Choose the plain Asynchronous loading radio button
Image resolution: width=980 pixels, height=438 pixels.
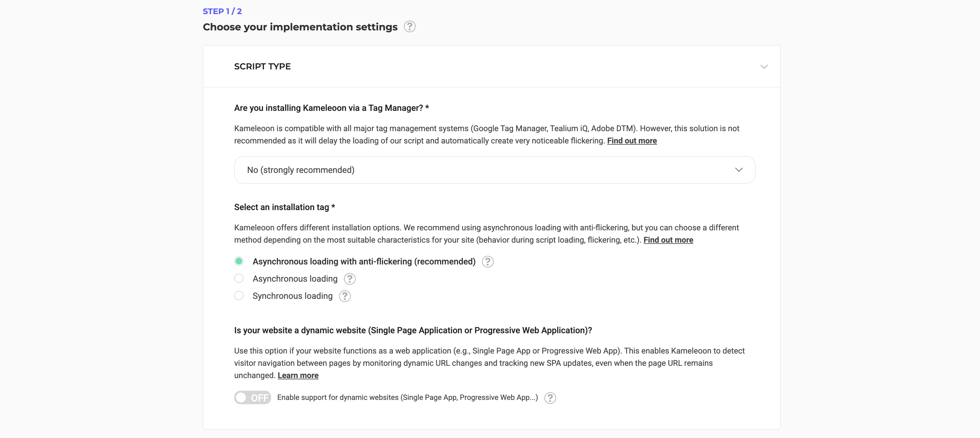[x=239, y=278]
